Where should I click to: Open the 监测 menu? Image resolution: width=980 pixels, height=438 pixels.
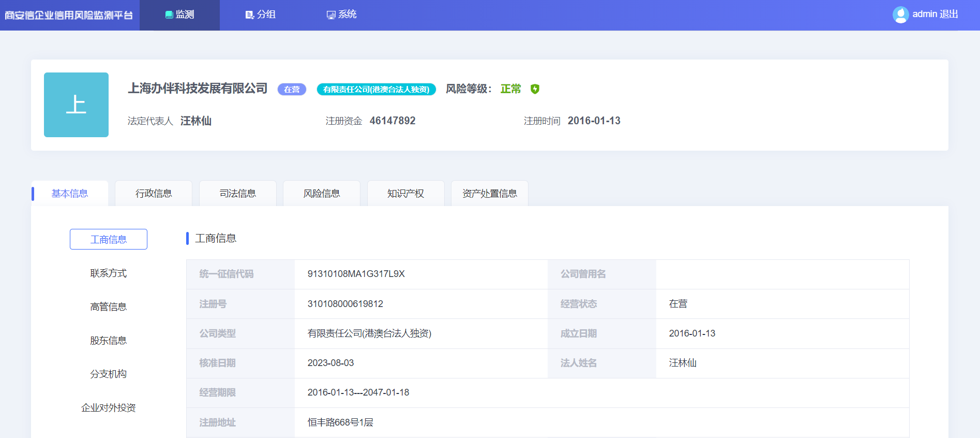(179, 15)
